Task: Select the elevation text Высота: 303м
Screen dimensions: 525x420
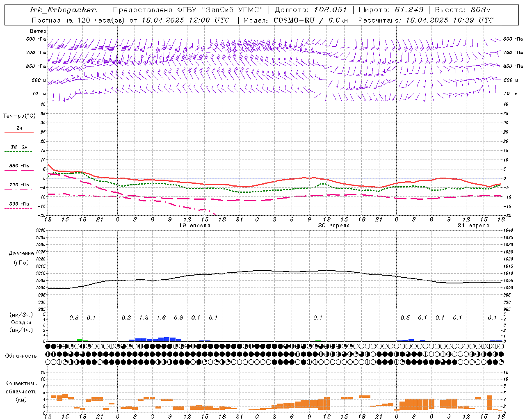Action: (x=463, y=10)
